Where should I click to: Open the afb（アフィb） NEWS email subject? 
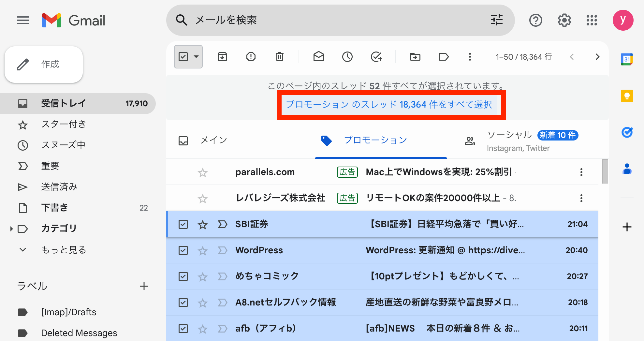click(x=443, y=329)
